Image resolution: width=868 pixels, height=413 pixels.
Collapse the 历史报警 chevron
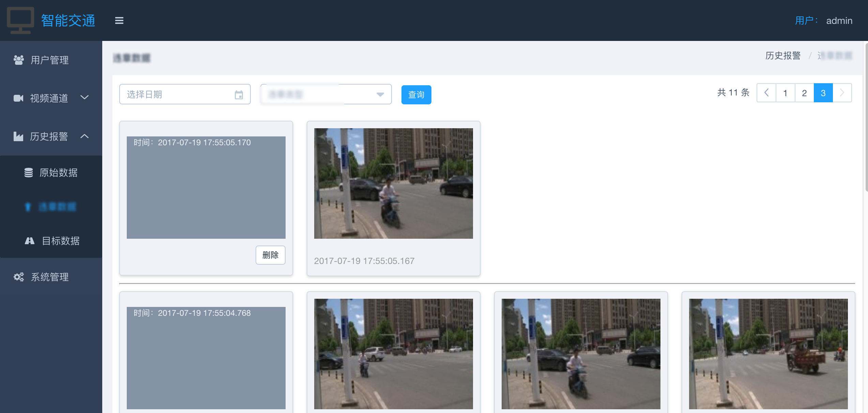[x=85, y=136]
